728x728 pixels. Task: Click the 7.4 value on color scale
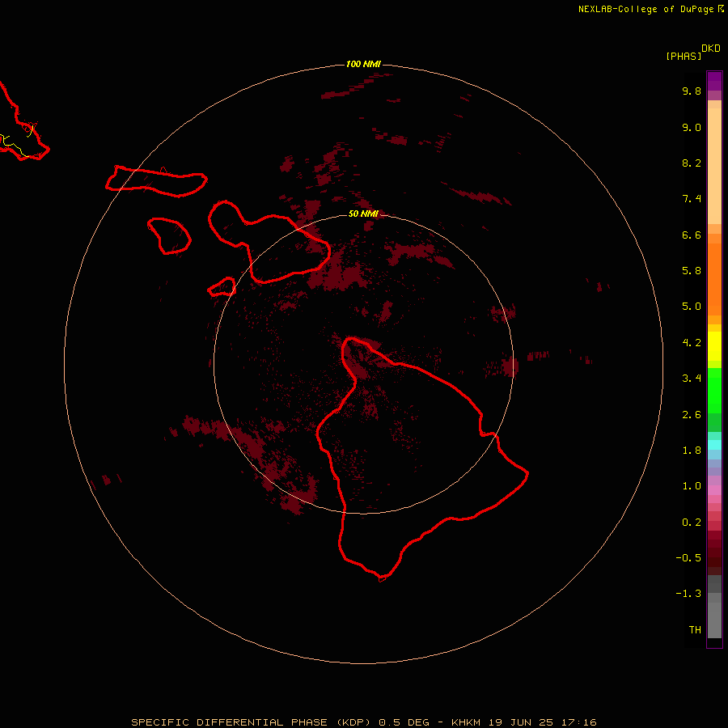click(x=692, y=199)
